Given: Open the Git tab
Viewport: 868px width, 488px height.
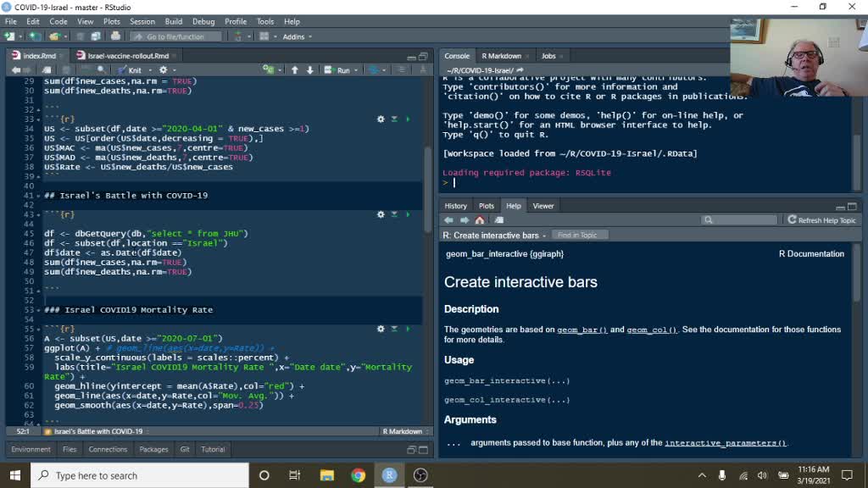Looking at the screenshot, I should click(x=184, y=450).
